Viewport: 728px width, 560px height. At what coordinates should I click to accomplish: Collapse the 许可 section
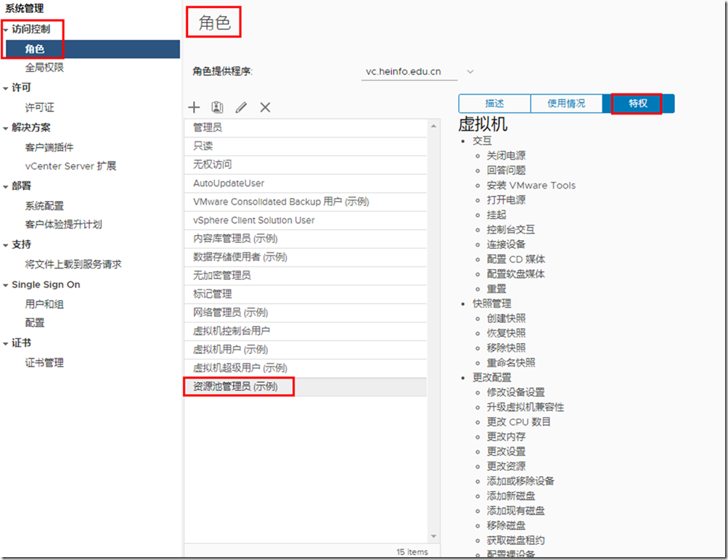pos(6,88)
